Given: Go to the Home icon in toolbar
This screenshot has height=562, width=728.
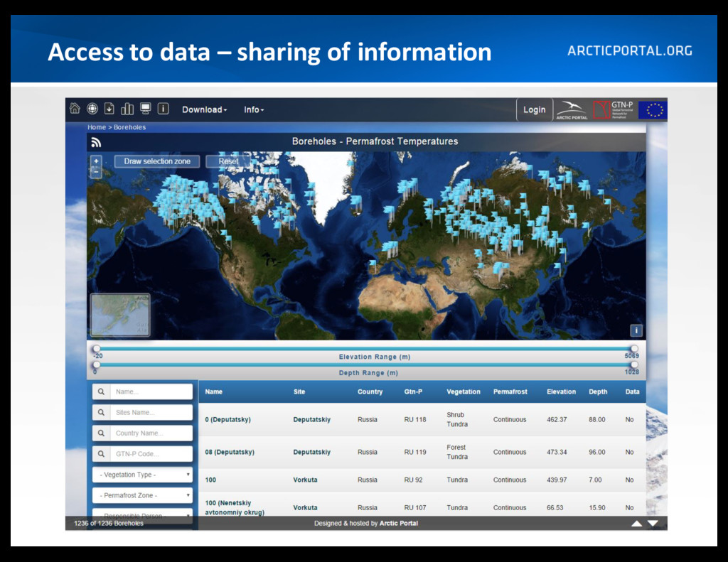Looking at the screenshot, I should click(75, 109).
